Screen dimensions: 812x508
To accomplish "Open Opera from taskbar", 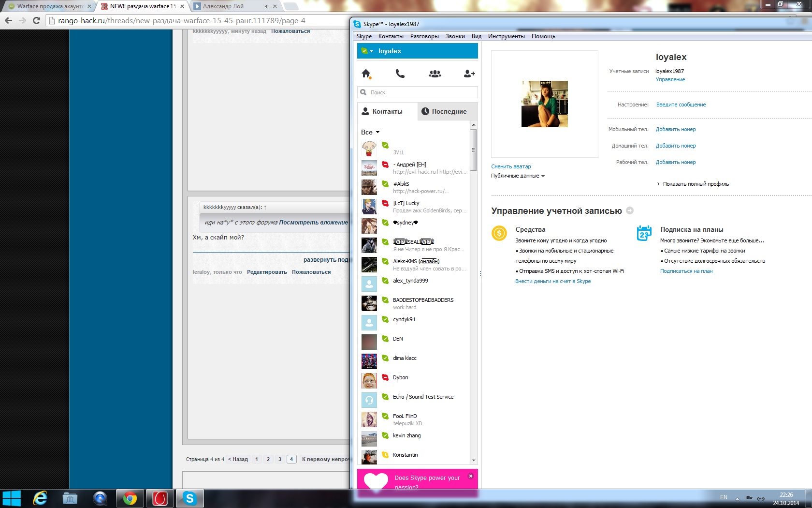I will click(x=160, y=498).
